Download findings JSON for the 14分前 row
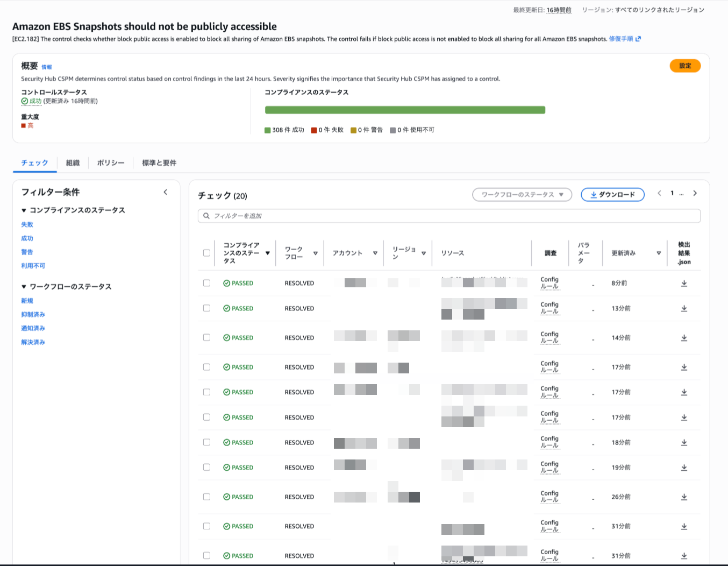The height and width of the screenshot is (566, 728). [x=684, y=338]
